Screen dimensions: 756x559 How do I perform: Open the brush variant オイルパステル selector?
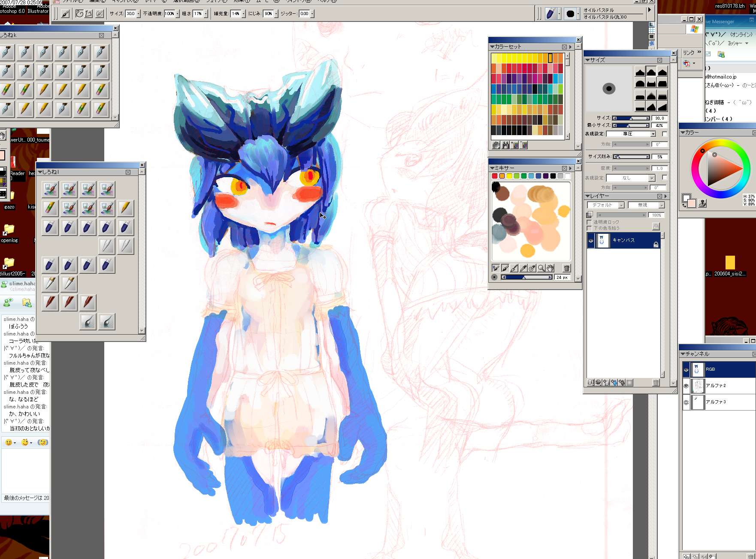coord(614,14)
